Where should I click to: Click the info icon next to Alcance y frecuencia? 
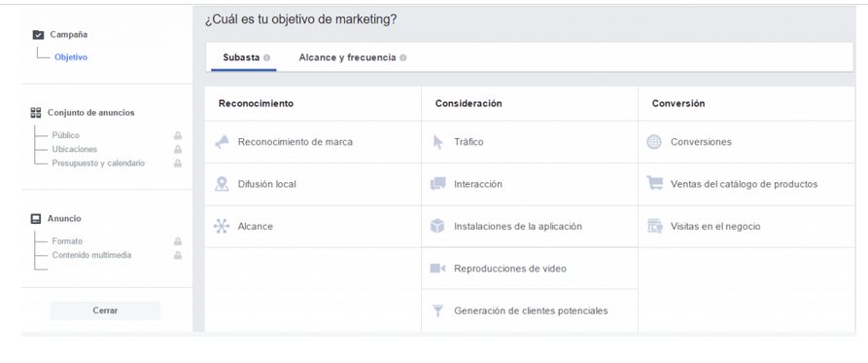403,57
